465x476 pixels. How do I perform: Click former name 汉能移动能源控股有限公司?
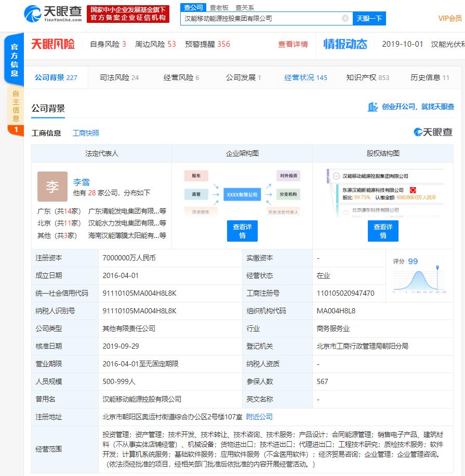pyautogui.click(x=142, y=399)
